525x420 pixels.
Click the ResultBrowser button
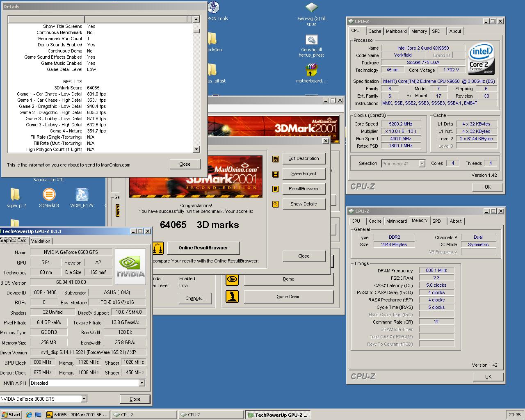coord(304,189)
